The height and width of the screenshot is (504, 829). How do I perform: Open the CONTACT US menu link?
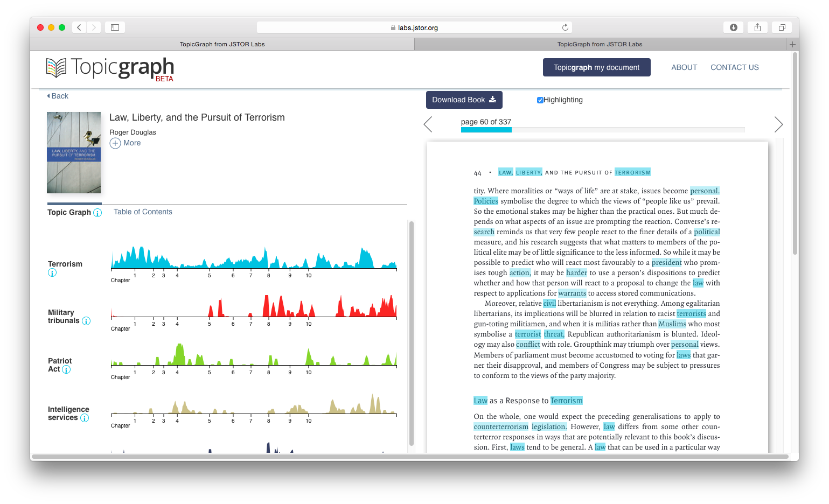[735, 67]
